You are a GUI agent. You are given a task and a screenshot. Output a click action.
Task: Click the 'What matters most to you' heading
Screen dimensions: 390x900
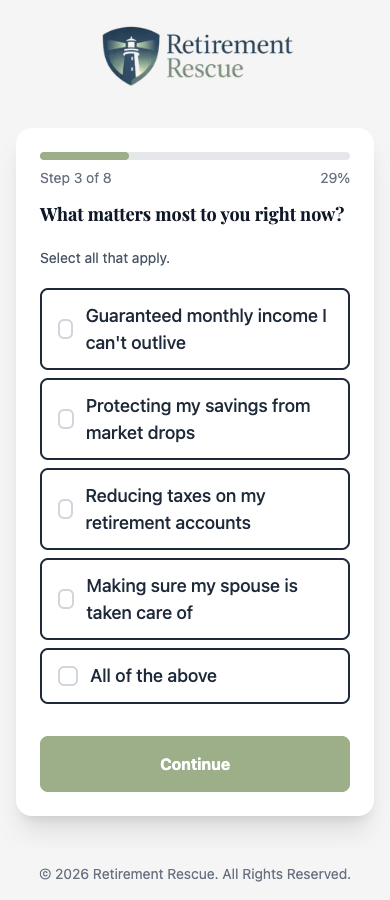(192, 215)
